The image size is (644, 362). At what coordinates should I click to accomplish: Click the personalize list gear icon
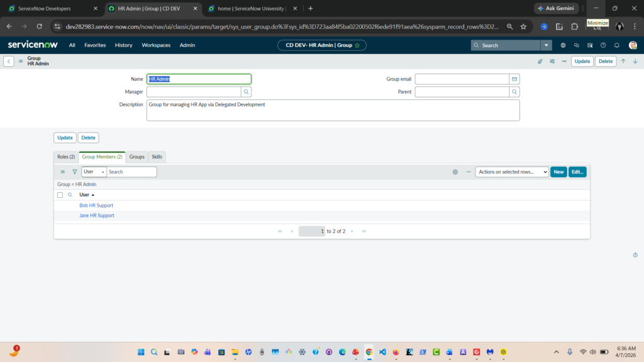point(455,172)
